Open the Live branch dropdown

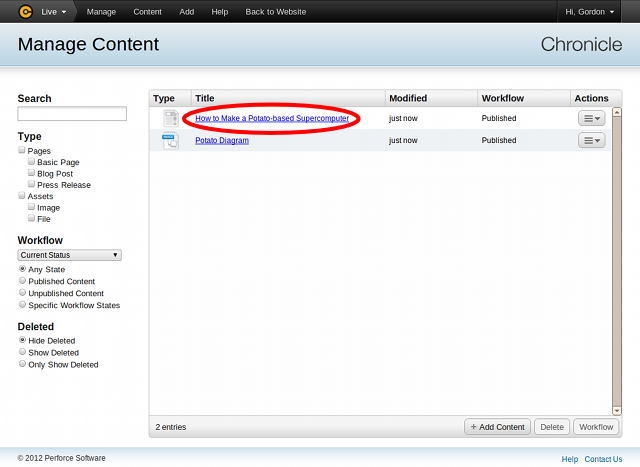[55, 12]
